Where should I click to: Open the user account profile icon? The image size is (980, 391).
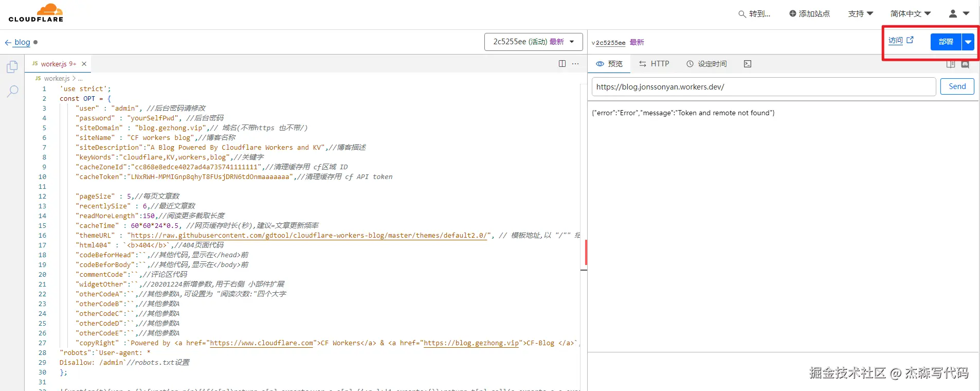click(x=953, y=13)
